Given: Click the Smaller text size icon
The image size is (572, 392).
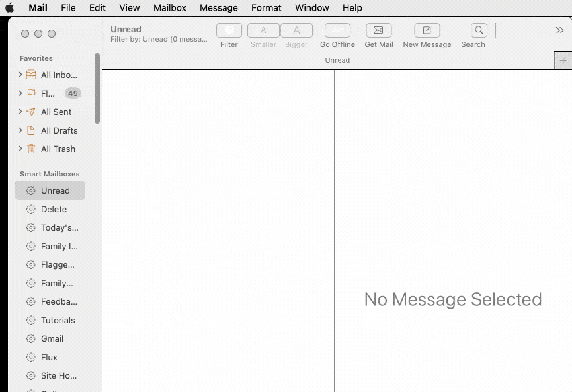Looking at the screenshot, I should [263, 30].
